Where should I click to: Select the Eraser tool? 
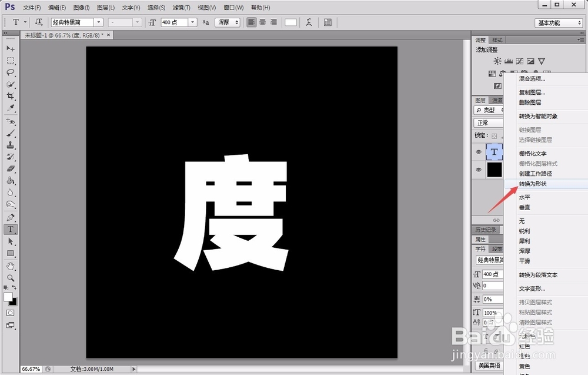click(x=11, y=169)
